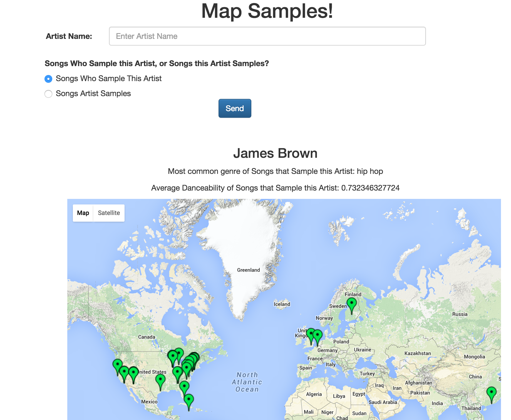Click the Turkey label on the map

367,374
